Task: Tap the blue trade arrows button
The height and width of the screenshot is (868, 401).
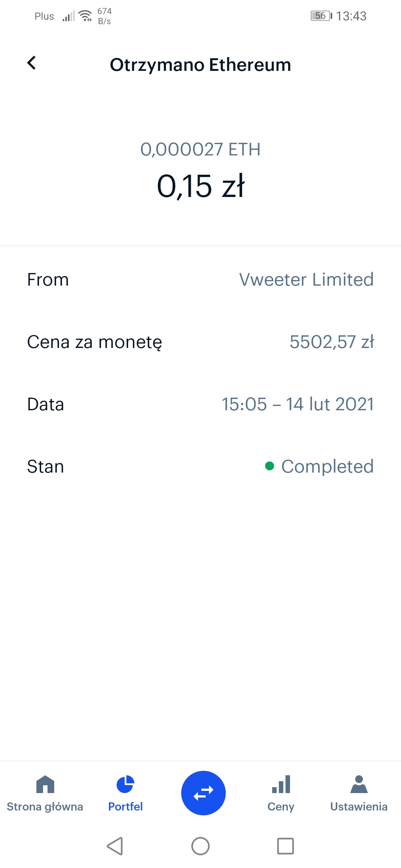Action: coord(203,793)
